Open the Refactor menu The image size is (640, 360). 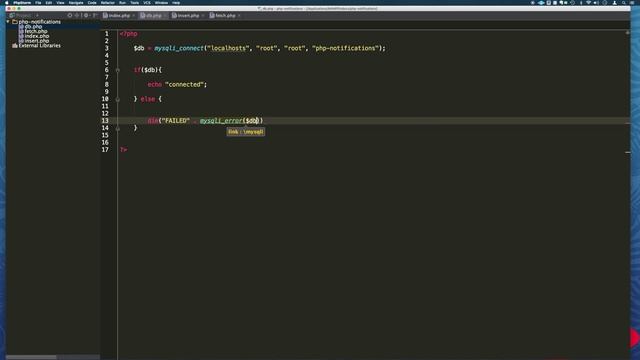click(x=108, y=2)
